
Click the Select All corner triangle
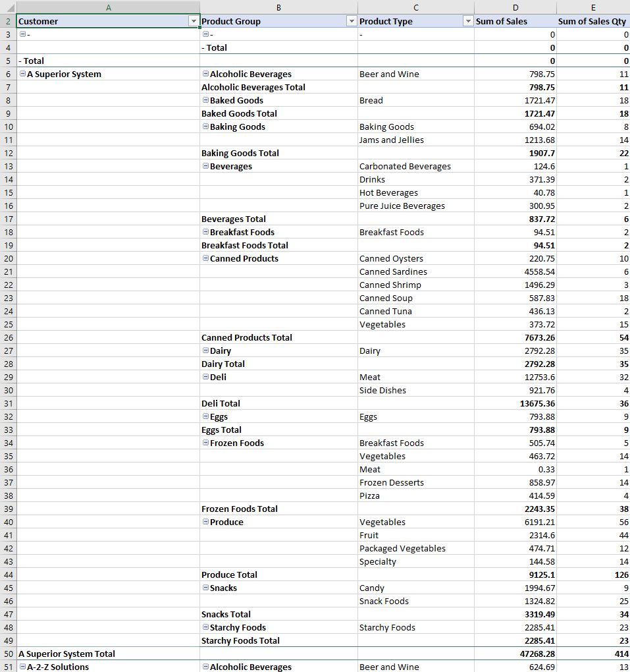[9, 7]
